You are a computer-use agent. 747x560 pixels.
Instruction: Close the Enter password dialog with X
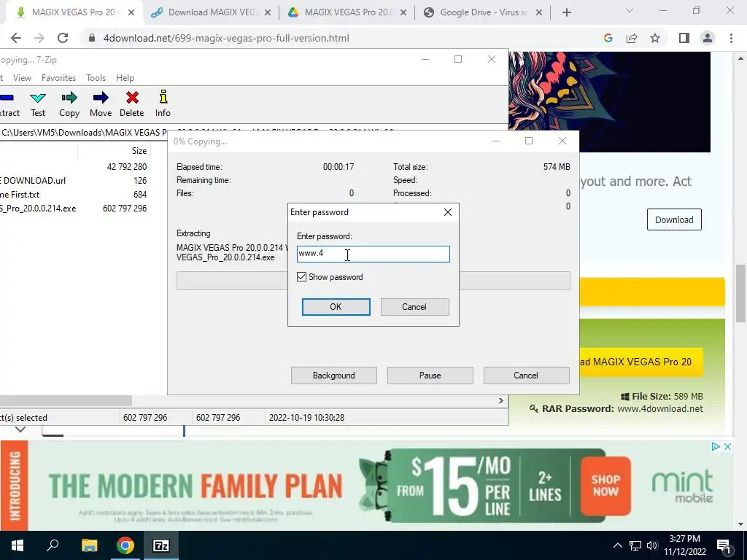448,212
